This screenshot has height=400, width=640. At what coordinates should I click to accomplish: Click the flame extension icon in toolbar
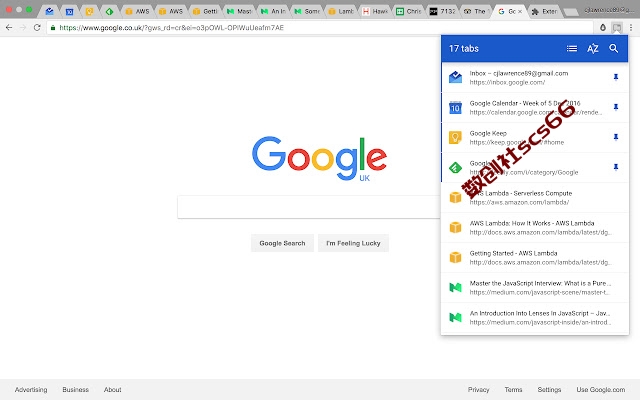603,28
